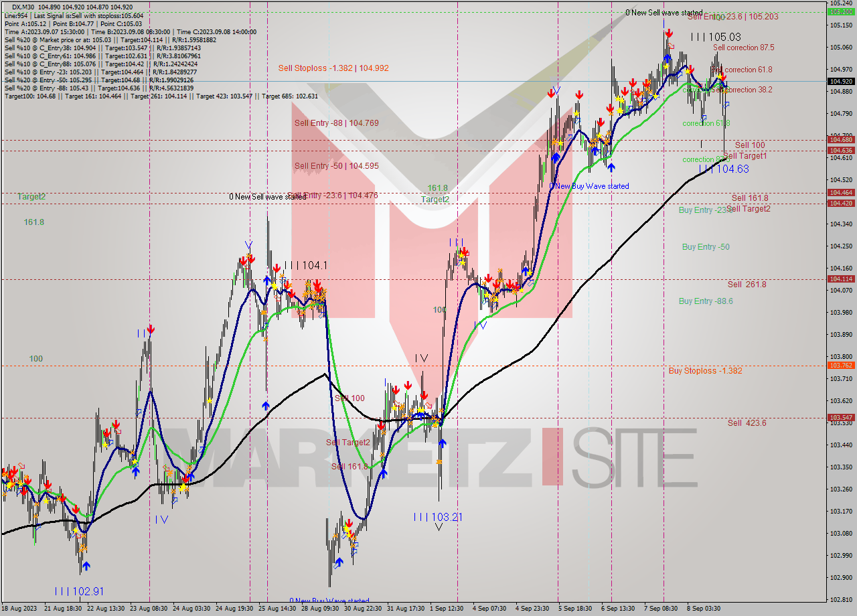This screenshot has height=616, width=857.
Task: Click the '28 Aug 09:30' time axis label
Action: point(321,609)
